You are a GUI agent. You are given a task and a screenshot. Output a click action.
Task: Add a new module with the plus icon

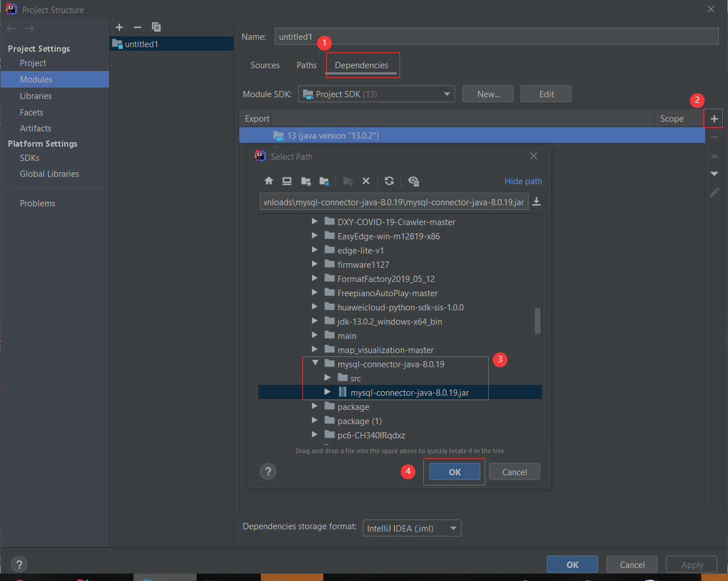click(119, 27)
